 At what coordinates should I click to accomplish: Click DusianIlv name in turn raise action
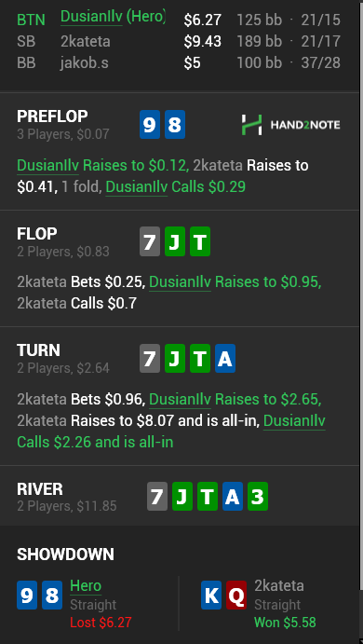[x=180, y=399]
